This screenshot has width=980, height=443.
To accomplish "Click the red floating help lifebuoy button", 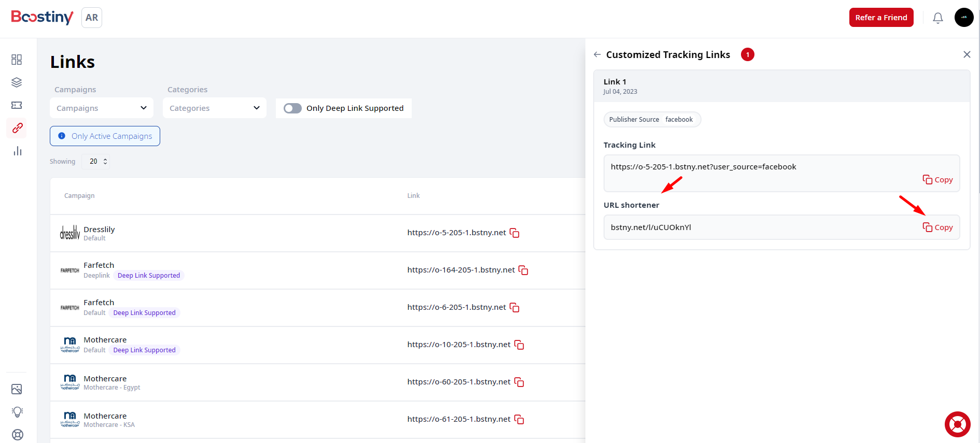I will 957,424.
